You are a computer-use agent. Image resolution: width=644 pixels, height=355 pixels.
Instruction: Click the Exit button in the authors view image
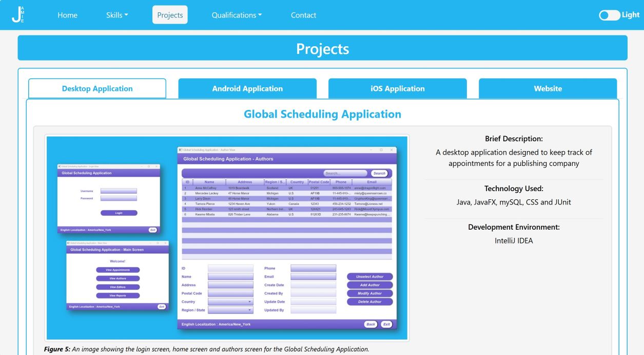[x=386, y=324]
